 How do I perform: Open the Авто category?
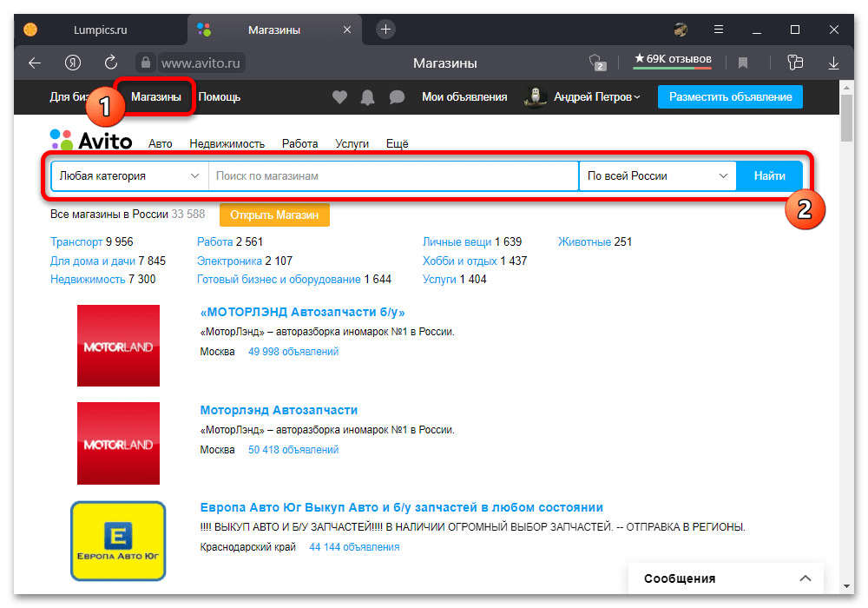point(160,144)
